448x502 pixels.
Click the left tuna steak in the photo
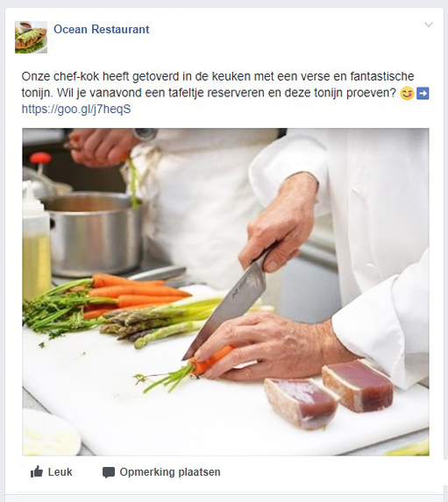coord(301,402)
